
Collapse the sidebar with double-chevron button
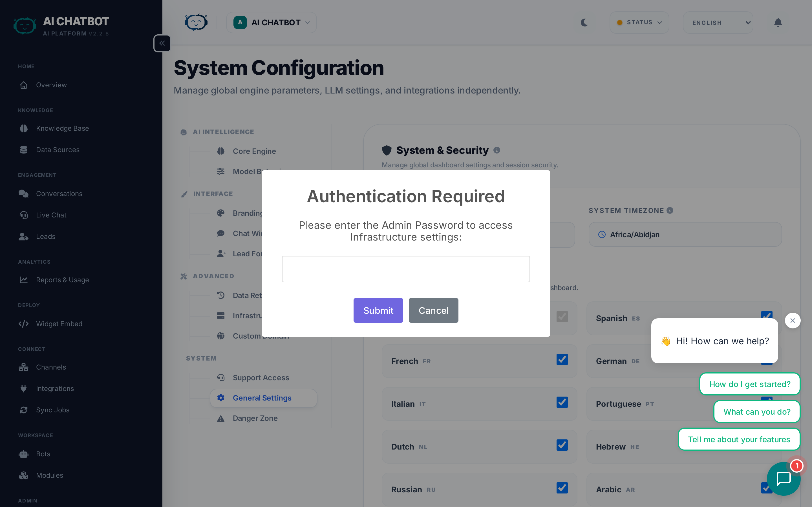162,43
